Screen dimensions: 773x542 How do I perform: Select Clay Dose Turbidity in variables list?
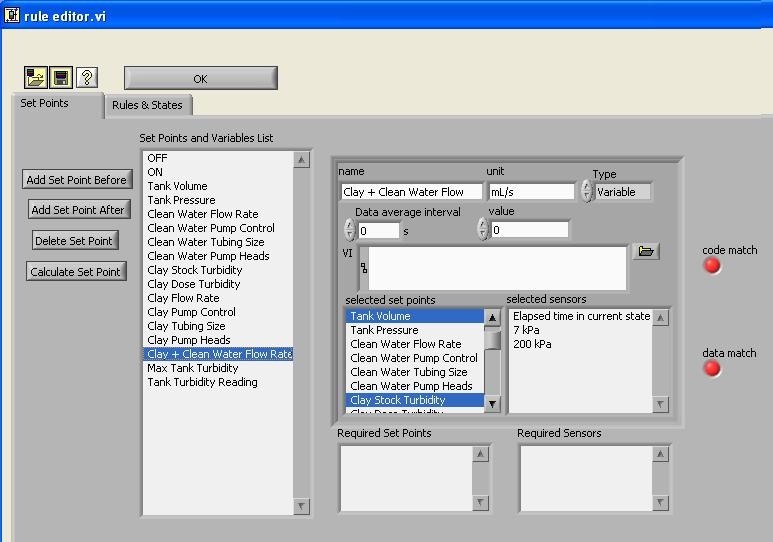(218, 284)
